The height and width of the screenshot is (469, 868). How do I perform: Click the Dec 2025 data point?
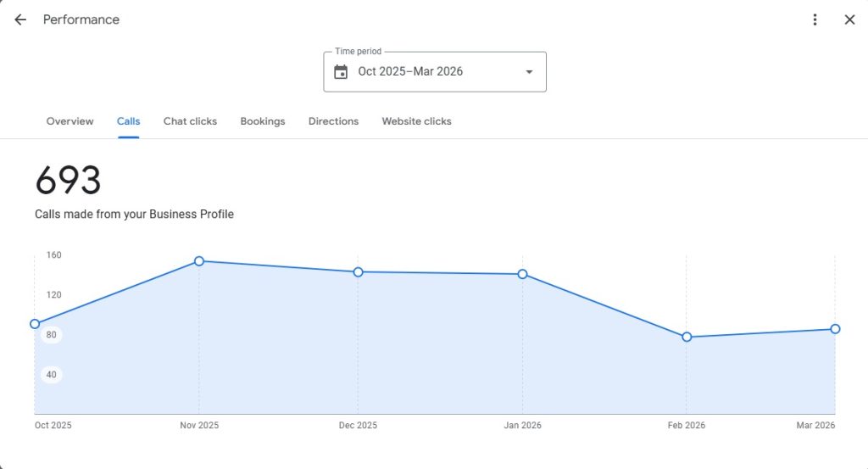(358, 272)
